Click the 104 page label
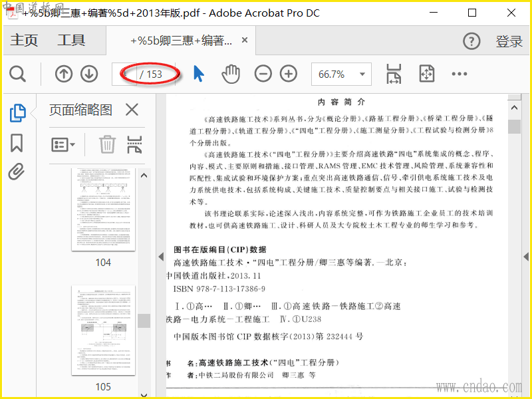The image size is (532, 399). (x=103, y=262)
